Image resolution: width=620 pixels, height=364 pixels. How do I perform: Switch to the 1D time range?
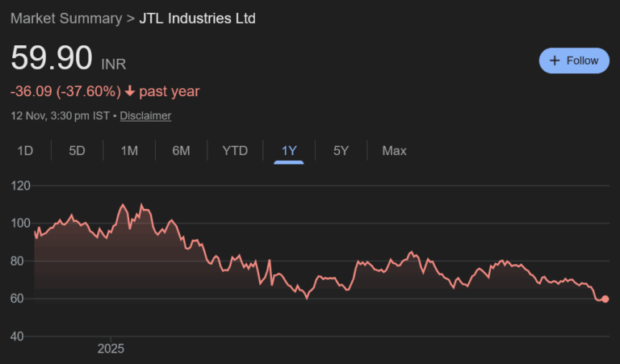coord(25,150)
